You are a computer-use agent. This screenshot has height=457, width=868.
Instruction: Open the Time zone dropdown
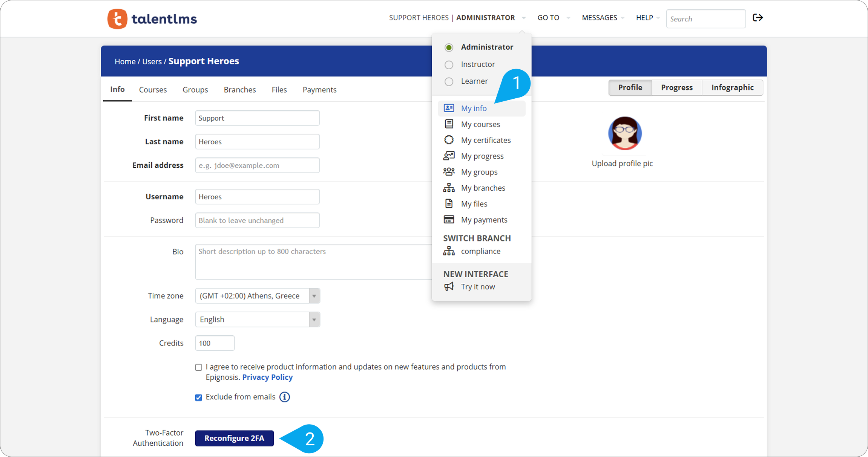(258, 296)
